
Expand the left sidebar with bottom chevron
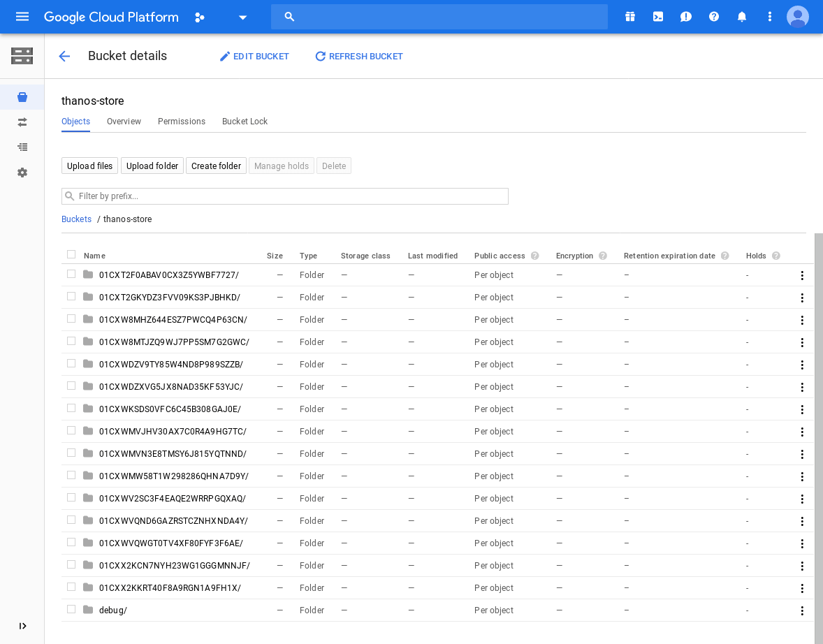22,626
